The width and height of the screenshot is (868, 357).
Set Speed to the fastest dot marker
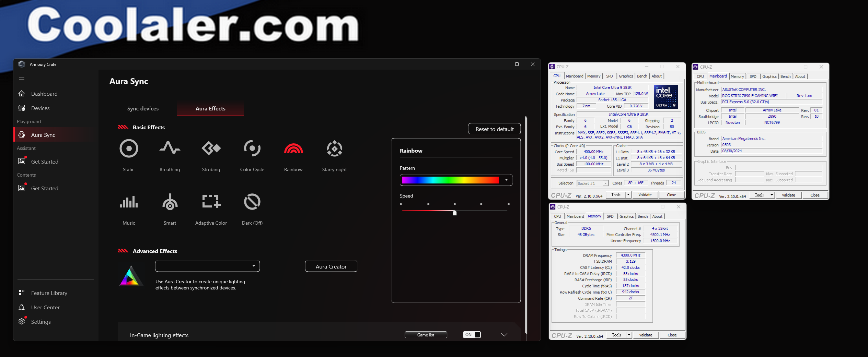pos(509,204)
